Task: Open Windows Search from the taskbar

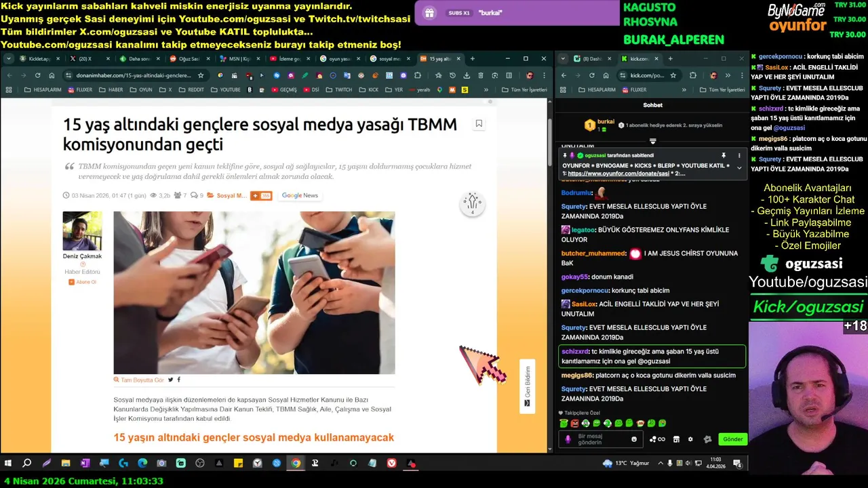Action: 27,464
